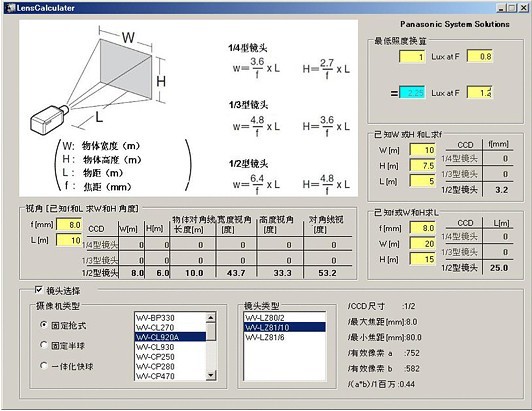
Task: Click the F-number field showing 1.2
Action: pos(479,92)
